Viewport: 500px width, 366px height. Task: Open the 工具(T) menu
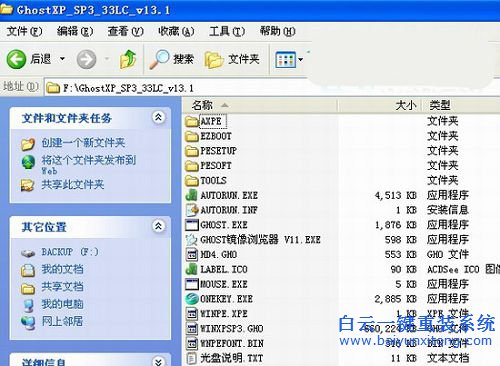tap(227, 31)
